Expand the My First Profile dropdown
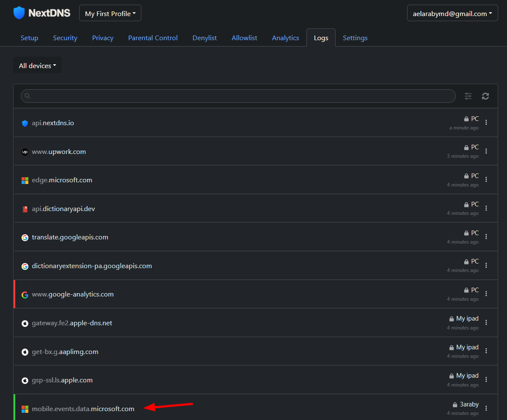 coord(110,14)
